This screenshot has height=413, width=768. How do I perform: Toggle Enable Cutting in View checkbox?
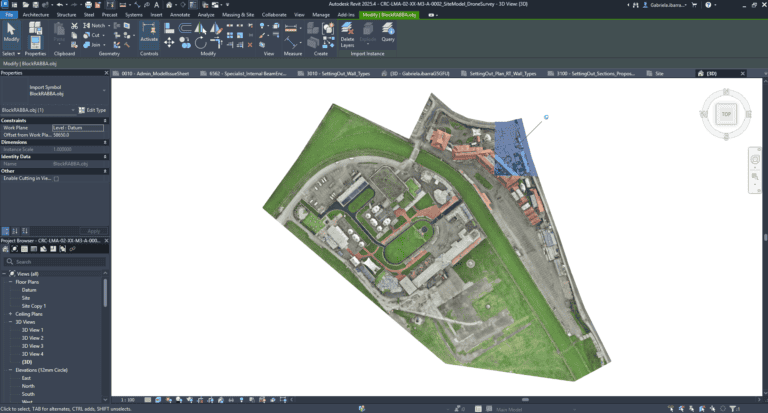[x=56, y=179]
